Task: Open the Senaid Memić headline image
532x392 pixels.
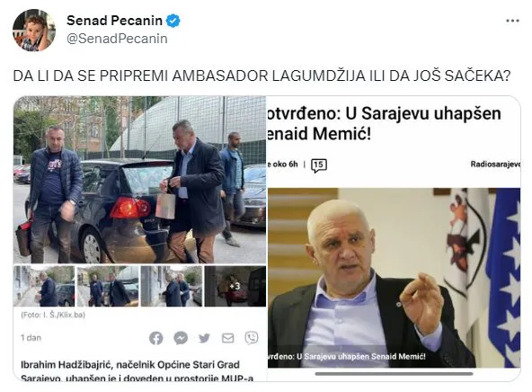Action: (394, 278)
